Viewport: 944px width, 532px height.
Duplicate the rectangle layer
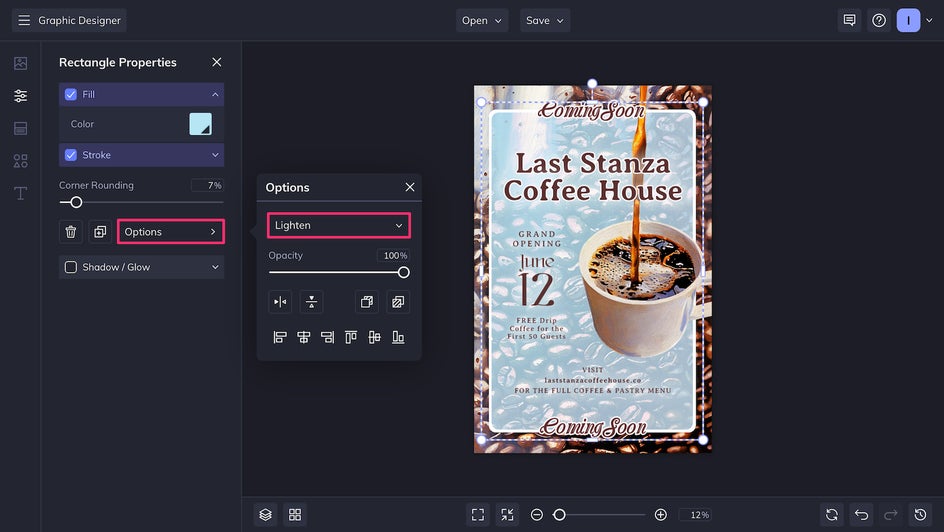(x=100, y=232)
